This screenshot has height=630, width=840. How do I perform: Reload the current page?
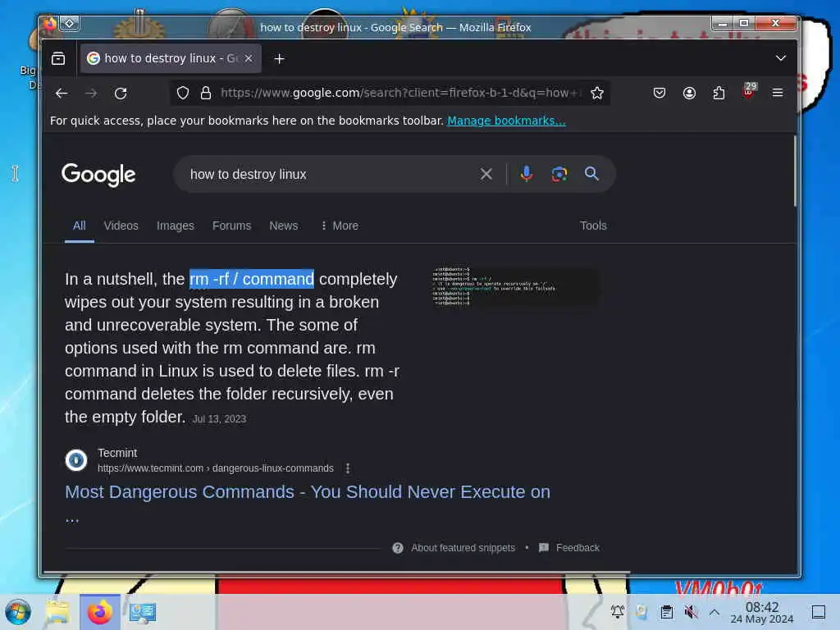point(121,94)
